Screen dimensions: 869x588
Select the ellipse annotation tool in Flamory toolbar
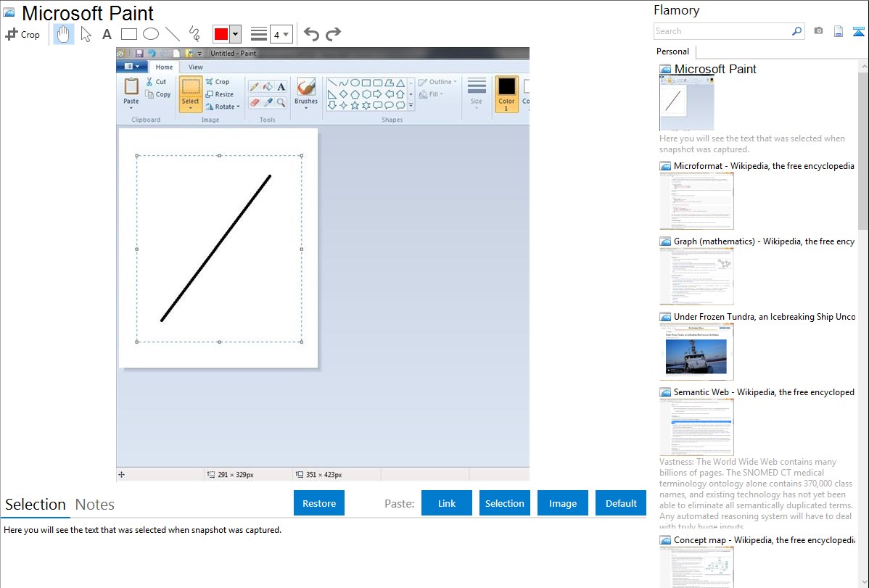click(x=151, y=34)
